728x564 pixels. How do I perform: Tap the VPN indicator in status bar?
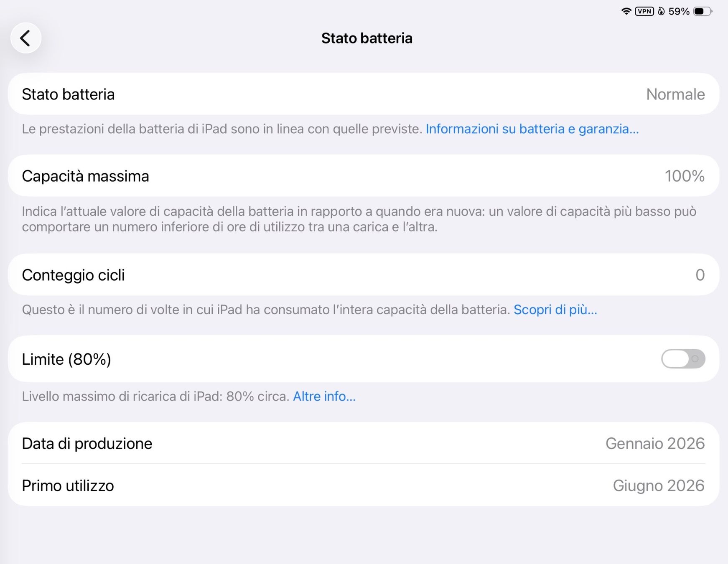(644, 11)
